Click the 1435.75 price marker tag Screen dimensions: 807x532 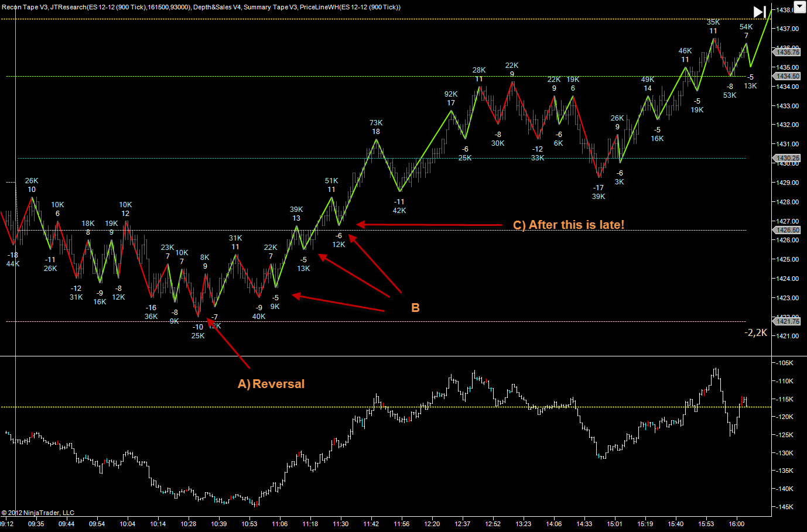coord(788,52)
